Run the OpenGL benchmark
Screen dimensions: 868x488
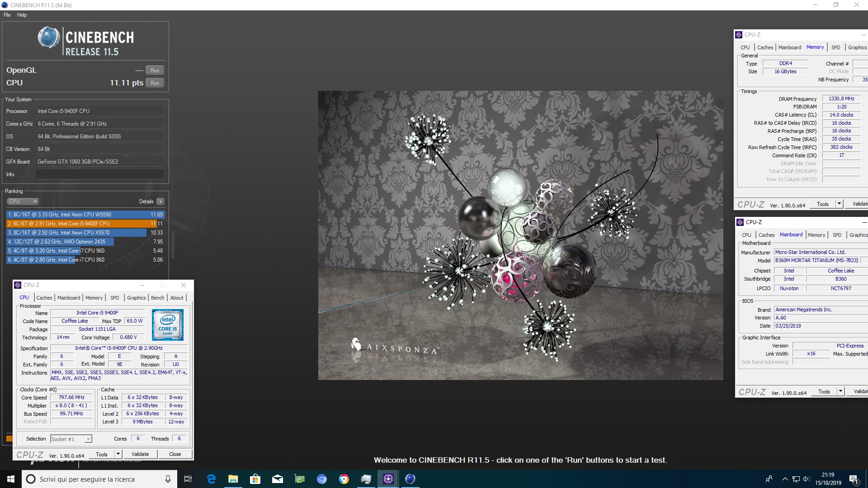click(155, 70)
